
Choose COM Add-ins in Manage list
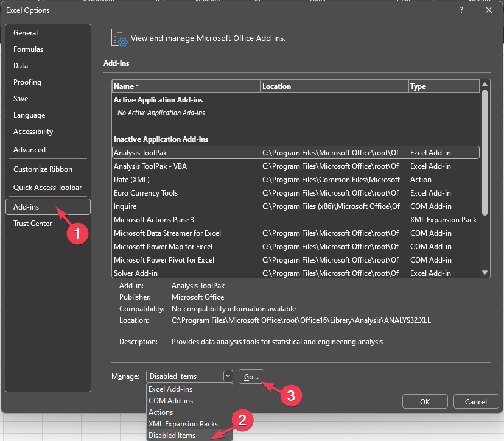point(171,401)
